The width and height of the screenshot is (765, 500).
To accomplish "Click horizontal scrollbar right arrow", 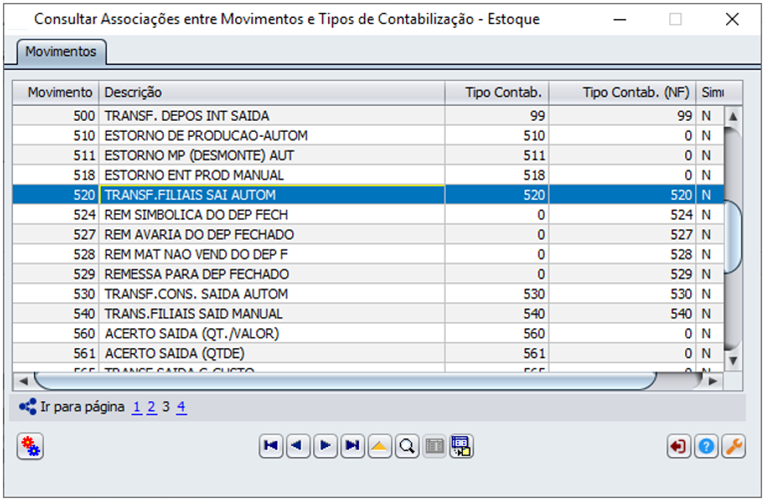I will pos(713,381).
